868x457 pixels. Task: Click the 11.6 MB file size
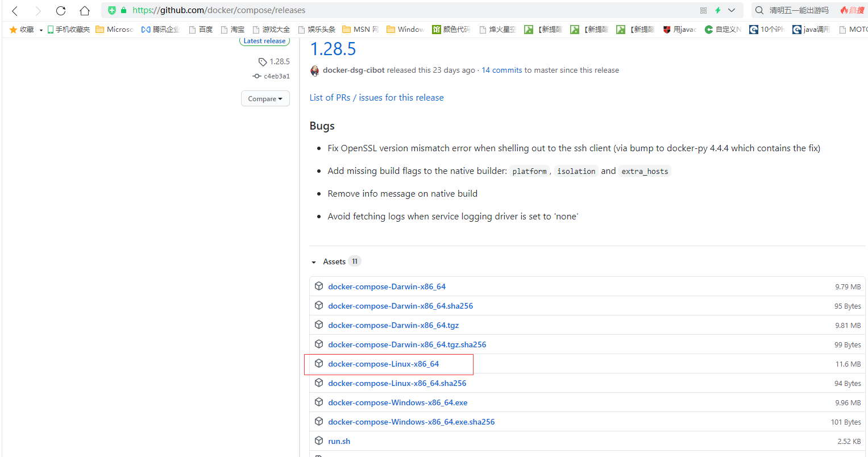click(848, 364)
